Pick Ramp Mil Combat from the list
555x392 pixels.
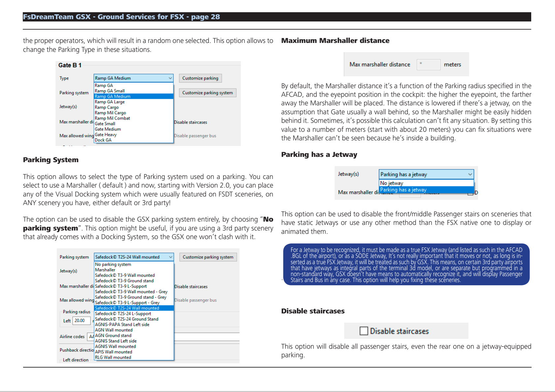click(x=112, y=118)
